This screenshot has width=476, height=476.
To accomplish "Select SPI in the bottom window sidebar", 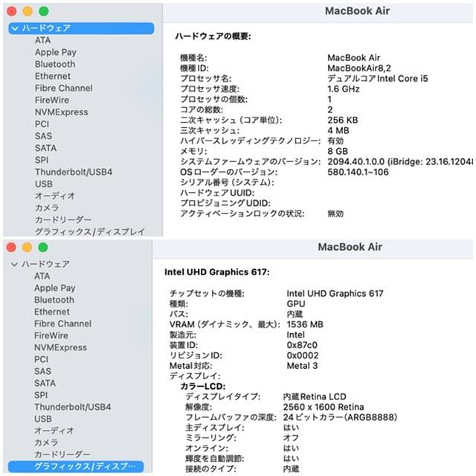I will (41, 395).
